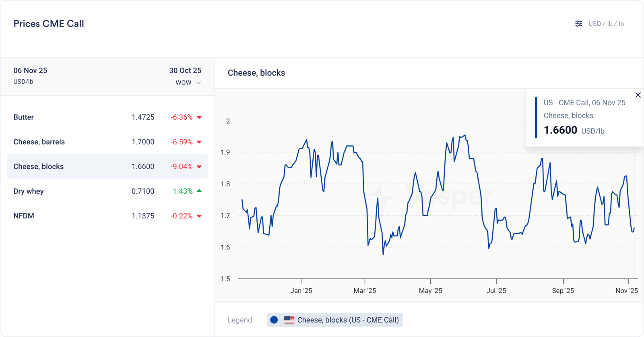The width and height of the screenshot is (644, 337).
Task: Click the US flag icon in legend
Action: point(289,320)
